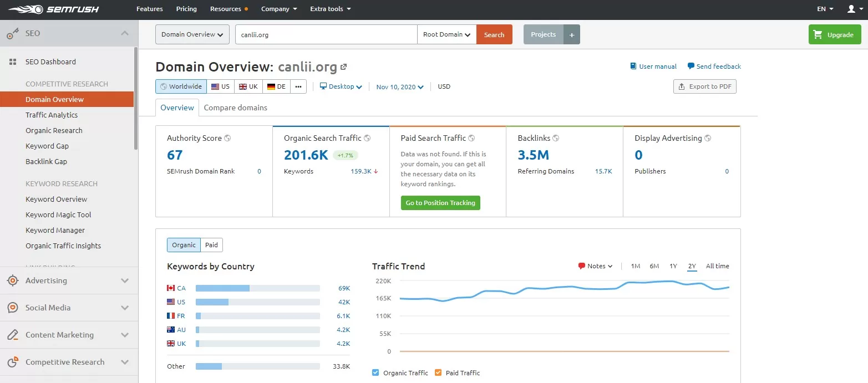Click the Paid Search Traffic info icon
The height and width of the screenshot is (383, 868).
pos(471,138)
